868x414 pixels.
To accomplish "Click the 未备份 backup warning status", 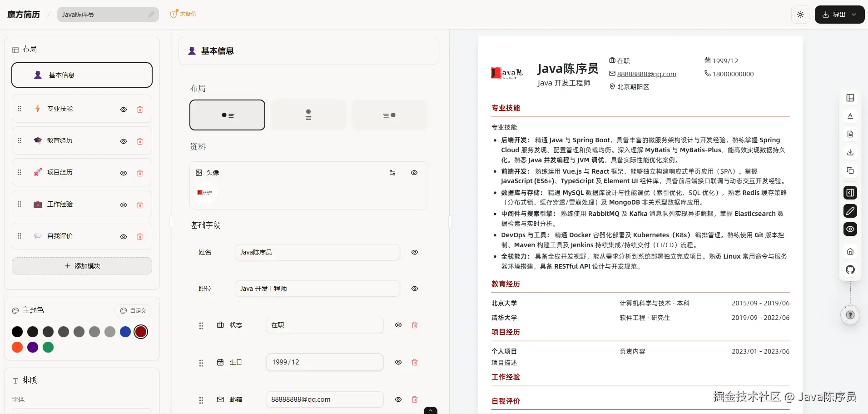I will (184, 14).
